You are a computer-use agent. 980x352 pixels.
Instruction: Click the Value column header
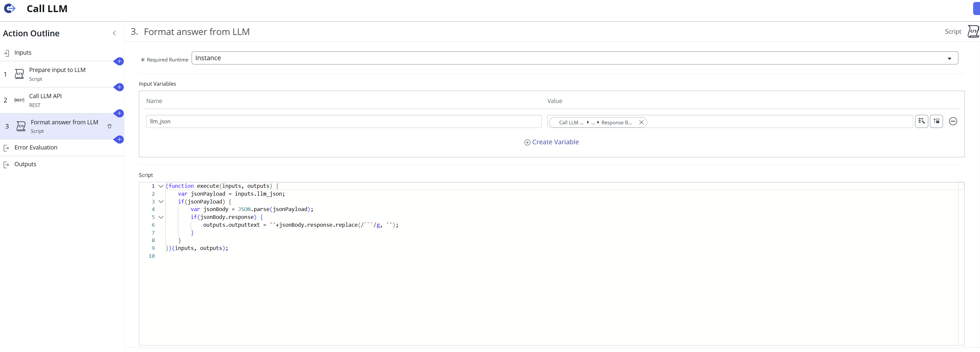coord(555,101)
